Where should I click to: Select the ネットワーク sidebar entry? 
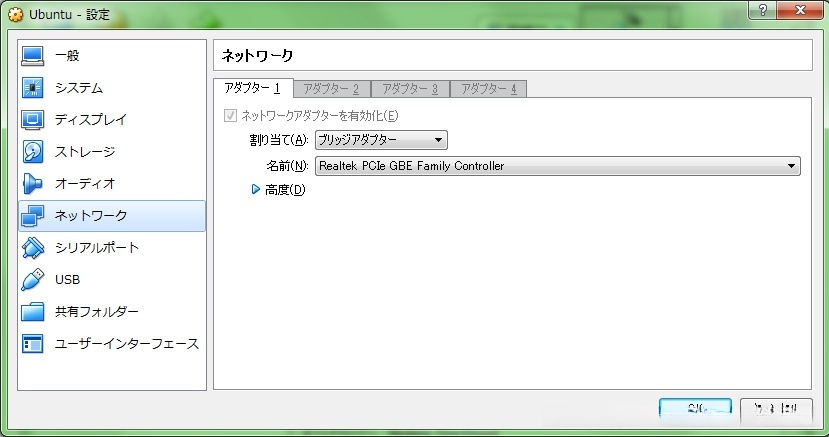[112, 216]
